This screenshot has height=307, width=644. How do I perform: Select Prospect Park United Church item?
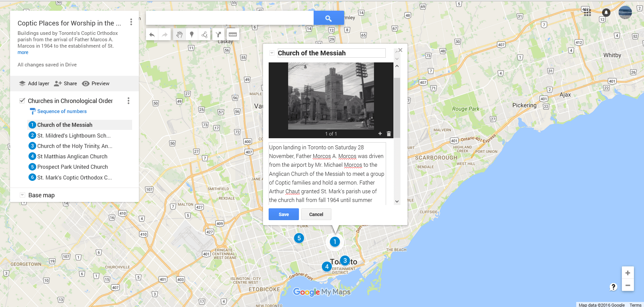point(72,167)
